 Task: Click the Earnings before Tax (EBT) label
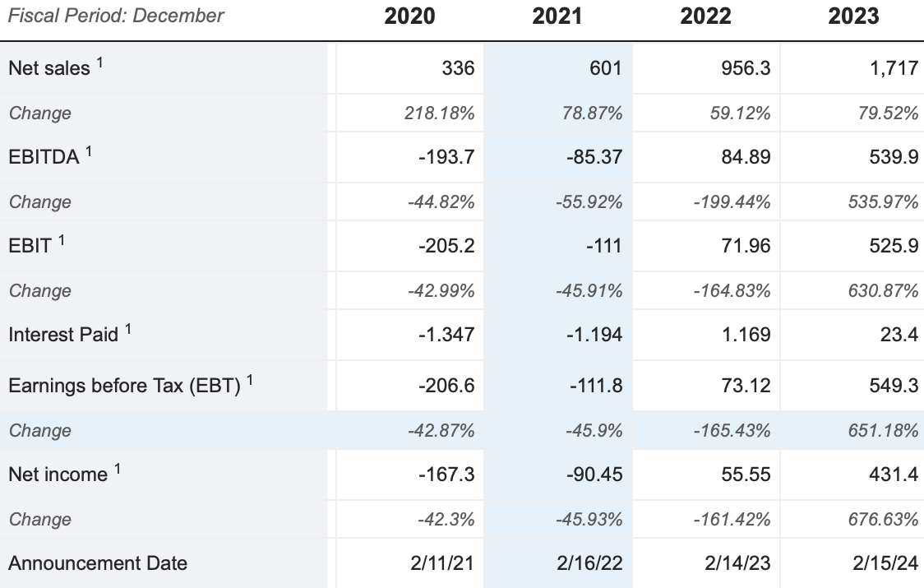point(124,386)
